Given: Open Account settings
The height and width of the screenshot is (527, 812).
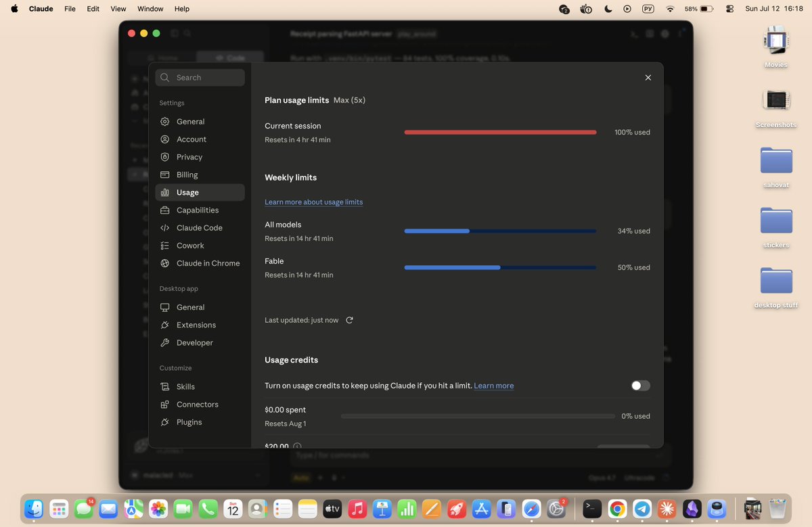Looking at the screenshot, I should (x=200, y=139).
